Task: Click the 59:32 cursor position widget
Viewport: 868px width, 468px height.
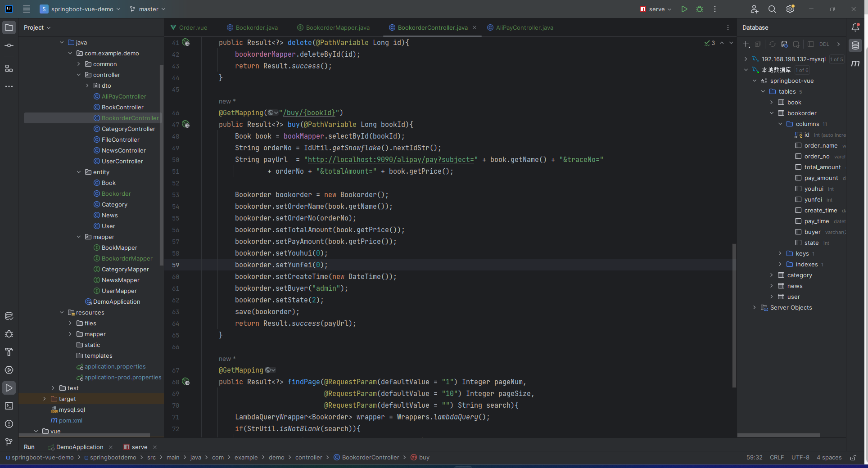Action: tap(754, 458)
